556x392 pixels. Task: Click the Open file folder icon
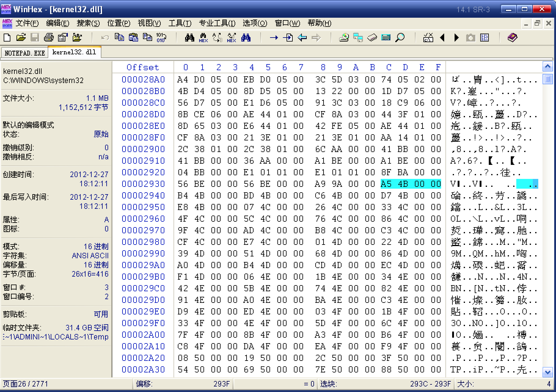[x=21, y=38]
